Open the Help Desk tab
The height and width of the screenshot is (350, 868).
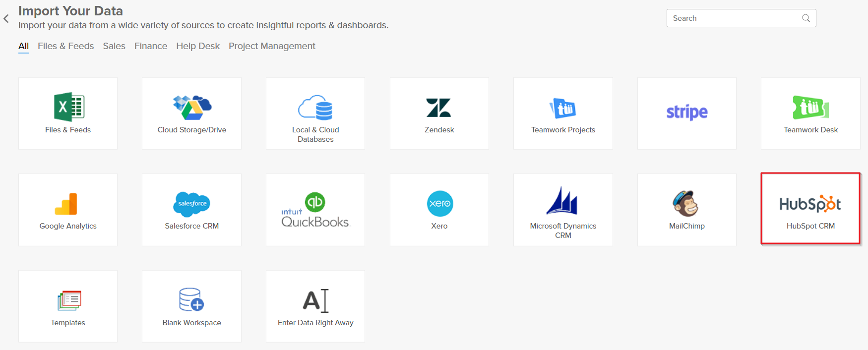[x=198, y=46]
